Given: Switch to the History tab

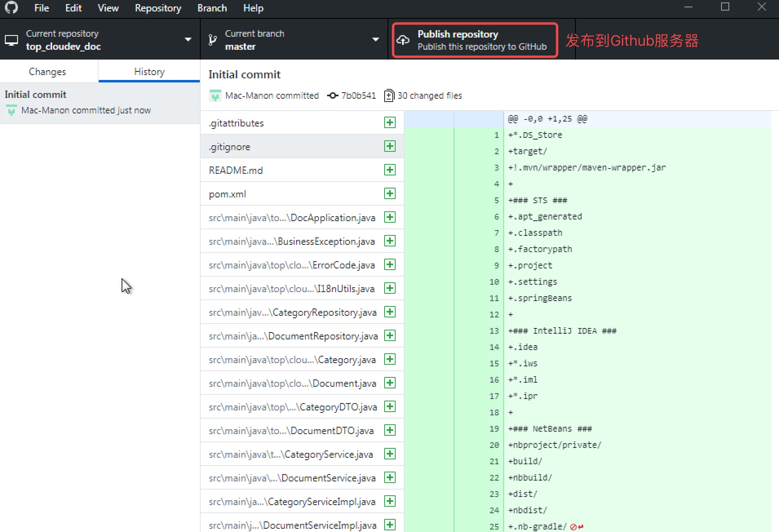Looking at the screenshot, I should (x=149, y=72).
